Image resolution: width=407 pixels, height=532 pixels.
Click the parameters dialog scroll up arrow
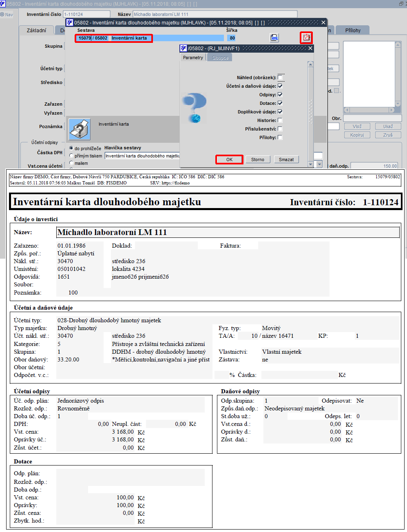(x=310, y=64)
